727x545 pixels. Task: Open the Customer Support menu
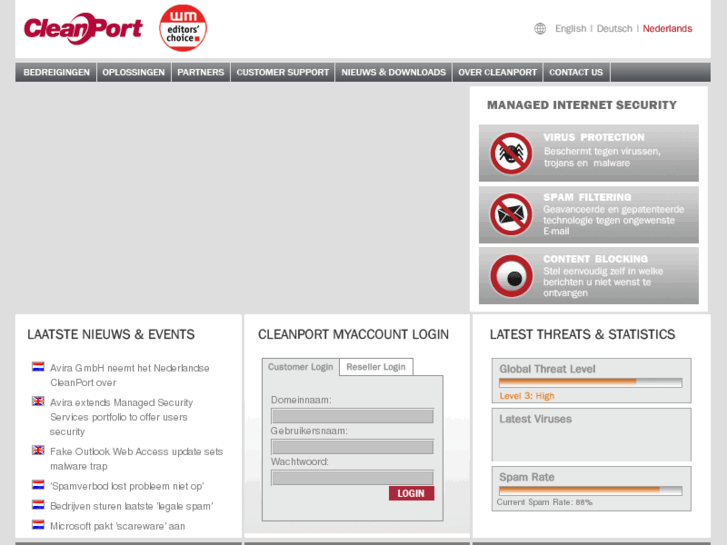click(282, 72)
